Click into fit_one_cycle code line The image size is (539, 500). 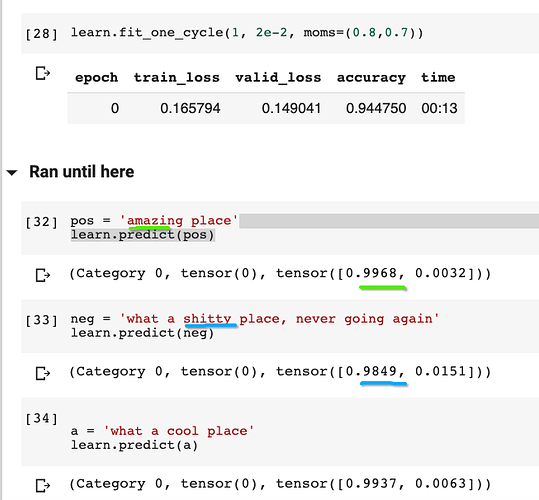coord(247,33)
